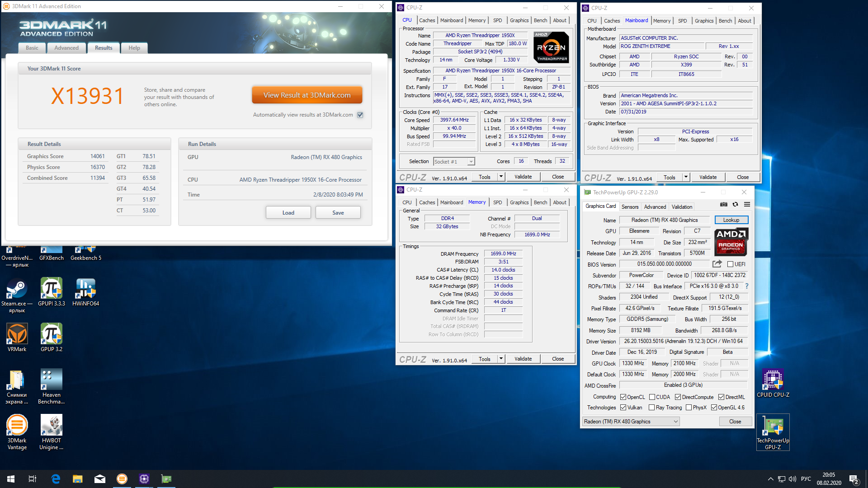The height and width of the screenshot is (488, 868).
Task: Open Task View on taskbar
Action: click(x=33, y=479)
